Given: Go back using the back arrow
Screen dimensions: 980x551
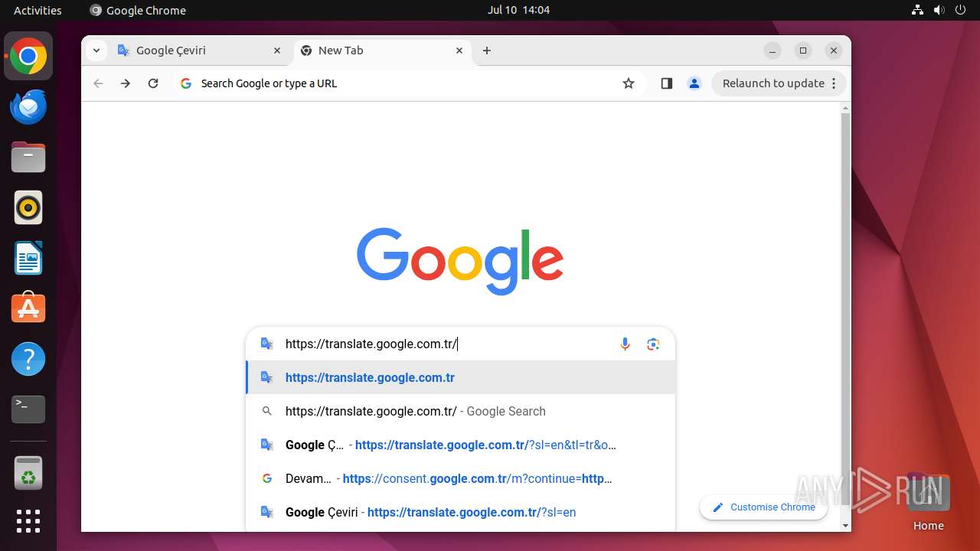Looking at the screenshot, I should (x=98, y=83).
